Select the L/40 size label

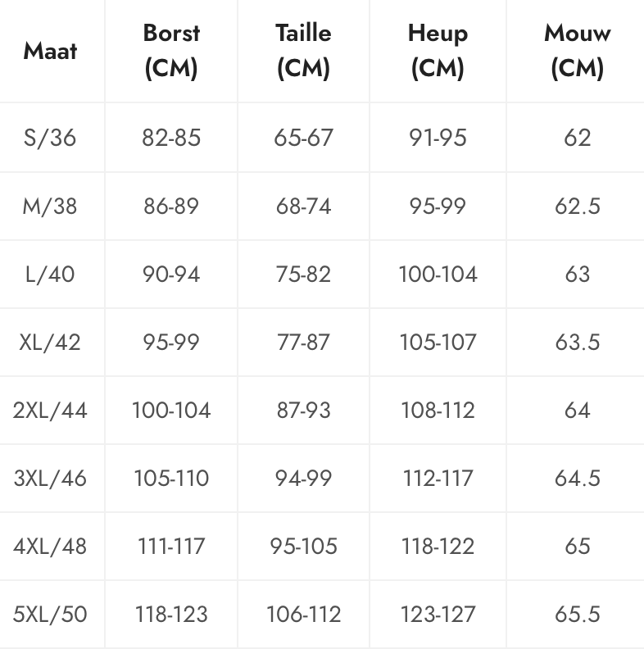50,274
